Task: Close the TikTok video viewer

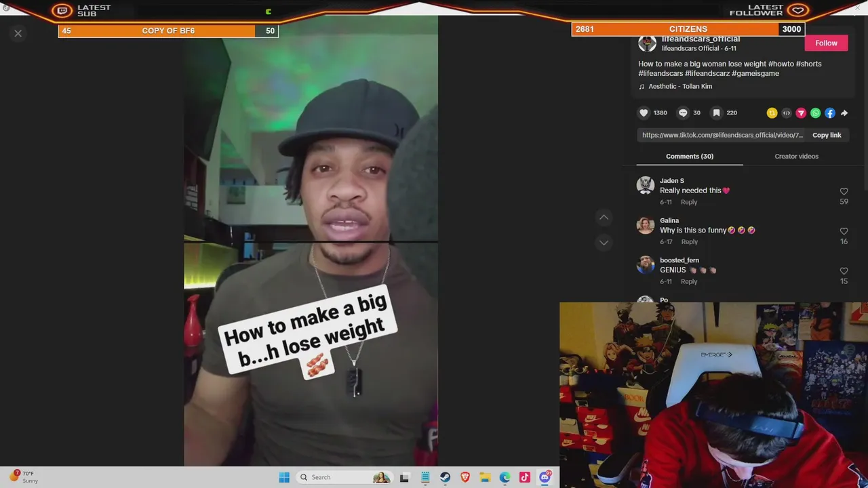Action: (18, 33)
